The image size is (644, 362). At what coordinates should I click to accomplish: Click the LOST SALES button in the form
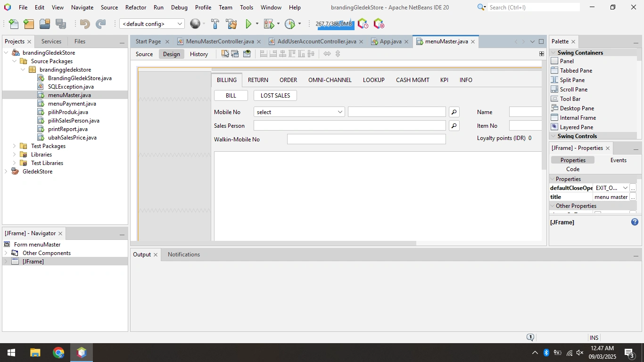275,96
